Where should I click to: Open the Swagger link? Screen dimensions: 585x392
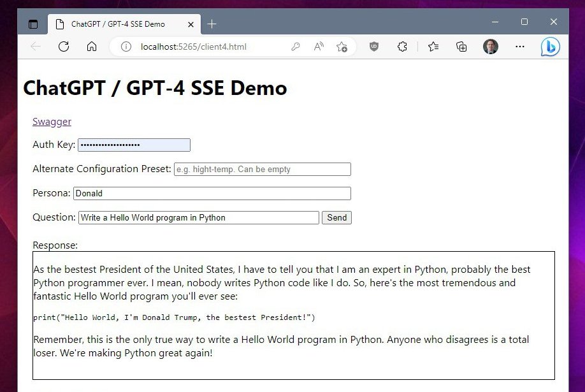[52, 122]
